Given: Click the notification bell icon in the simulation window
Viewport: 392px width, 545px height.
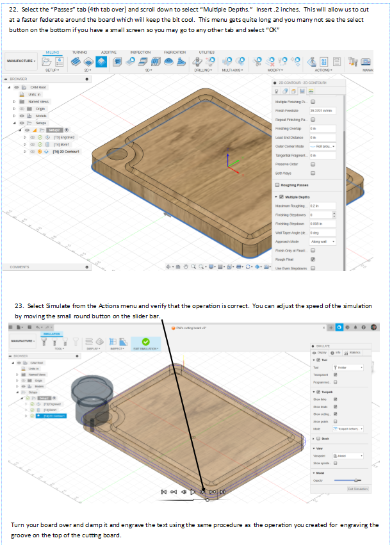Looking at the screenshot, I should tap(355, 327).
